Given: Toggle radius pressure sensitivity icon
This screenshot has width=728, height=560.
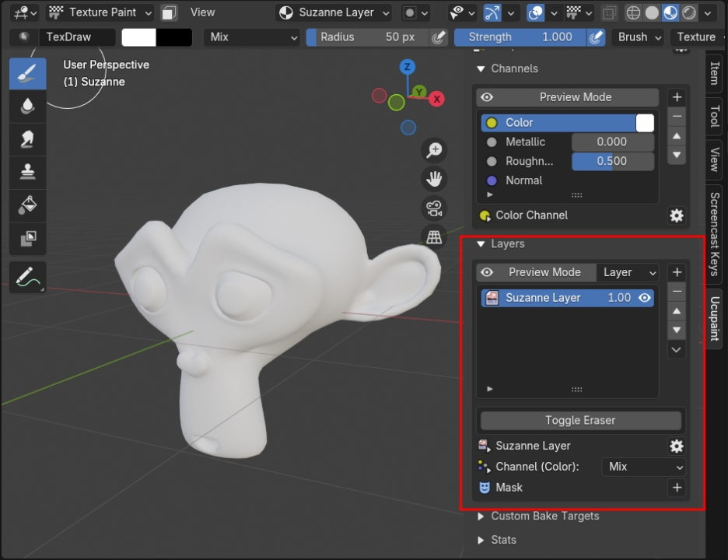Looking at the screenshot, I should [x=438, y=37].
